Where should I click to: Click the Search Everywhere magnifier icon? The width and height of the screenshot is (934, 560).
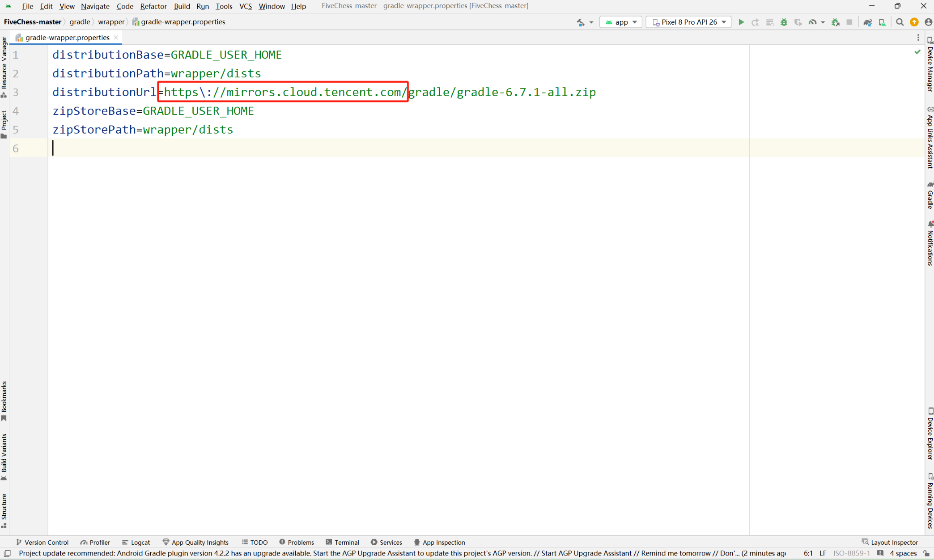900,22
